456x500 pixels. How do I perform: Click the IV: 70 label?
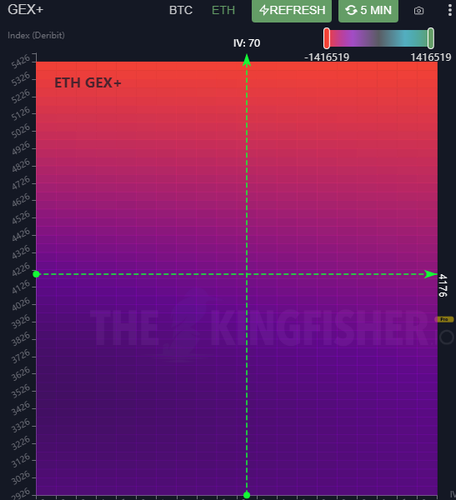coord(247,43)
